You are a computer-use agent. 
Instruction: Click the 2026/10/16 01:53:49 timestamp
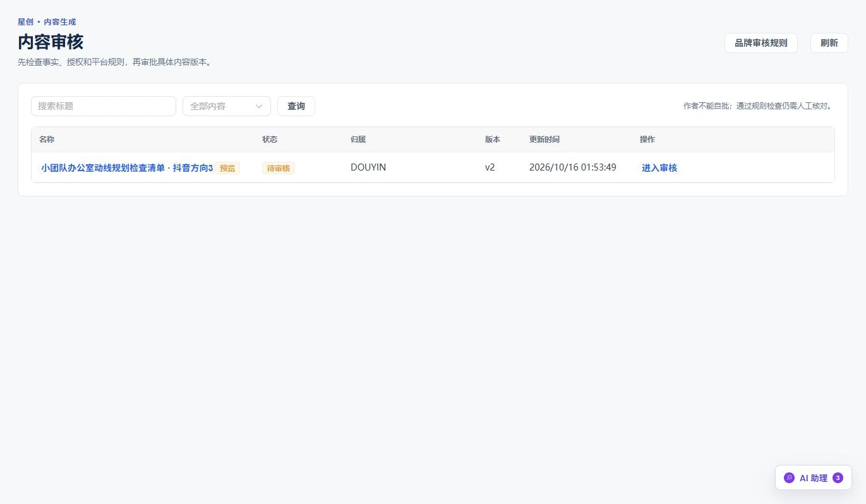[x=573, y=167]
